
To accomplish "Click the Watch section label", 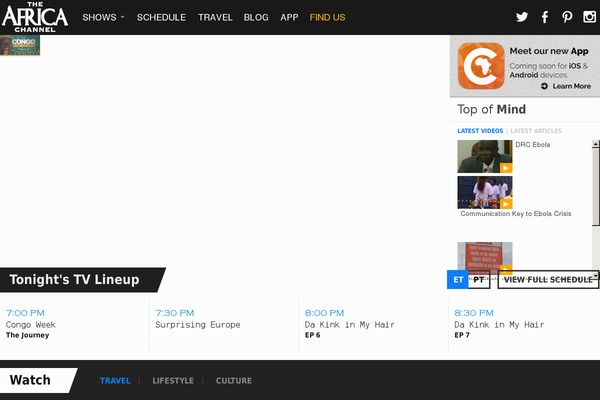I will [30, 380].
